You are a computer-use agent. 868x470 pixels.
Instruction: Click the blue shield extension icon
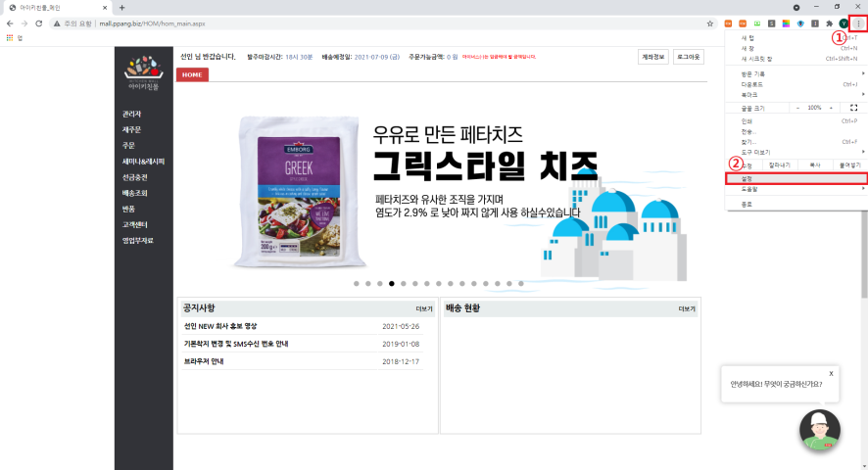pyautogui.click(x=800, y=23)
